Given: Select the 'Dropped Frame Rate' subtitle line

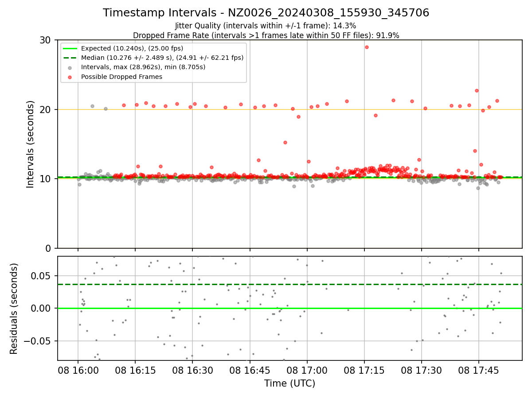Looking at the screenshot, I should tap(266, 35).
